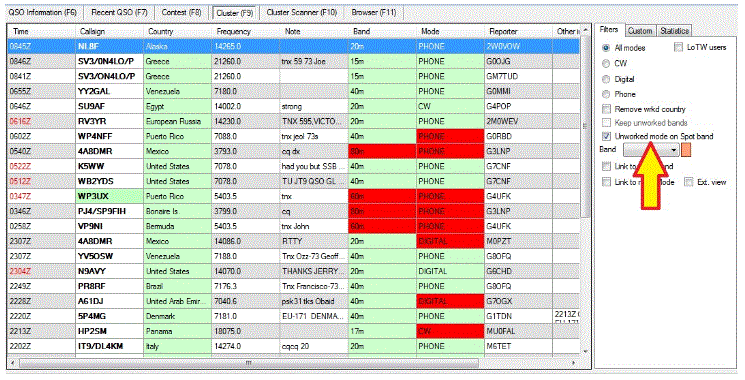
Task: Click the horizontal scrollbar under the spot list
Action: coord(296,363)
